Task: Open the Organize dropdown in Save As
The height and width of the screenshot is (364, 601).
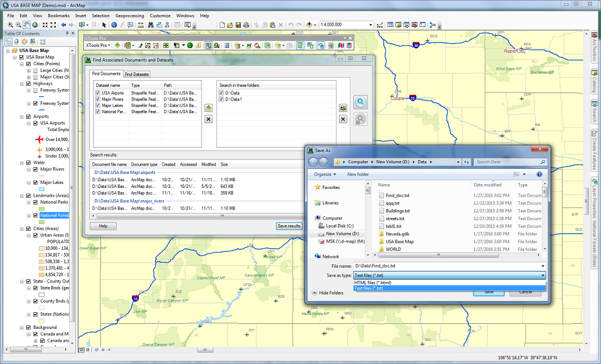Action: 325,174
